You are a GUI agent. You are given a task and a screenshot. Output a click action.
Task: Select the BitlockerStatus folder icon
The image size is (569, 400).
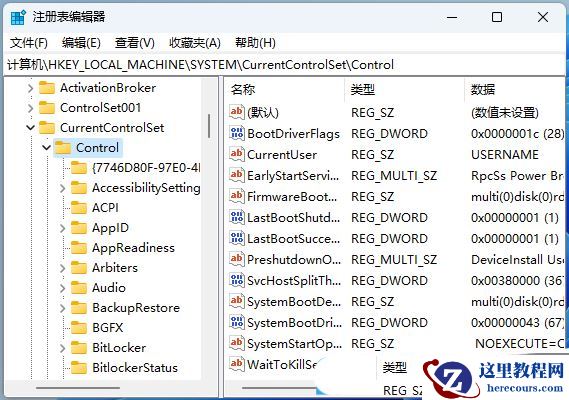coord(79,368)
